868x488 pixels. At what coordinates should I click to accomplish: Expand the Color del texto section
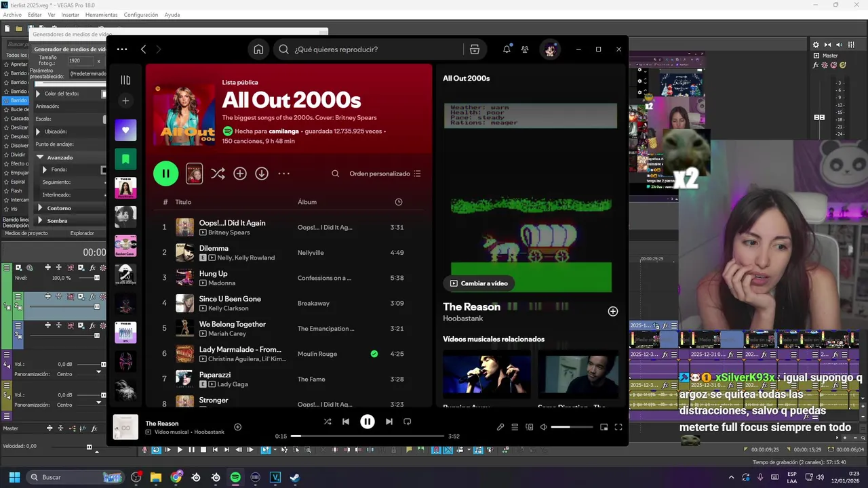pyautogui.click(x=39, y=94)
